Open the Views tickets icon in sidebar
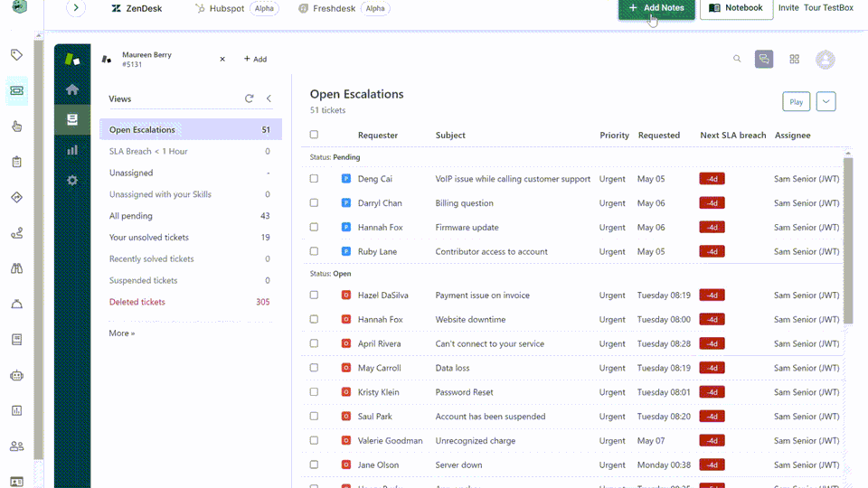The width and height of the screenshot is (868, 488). click(x=72, y=119)
